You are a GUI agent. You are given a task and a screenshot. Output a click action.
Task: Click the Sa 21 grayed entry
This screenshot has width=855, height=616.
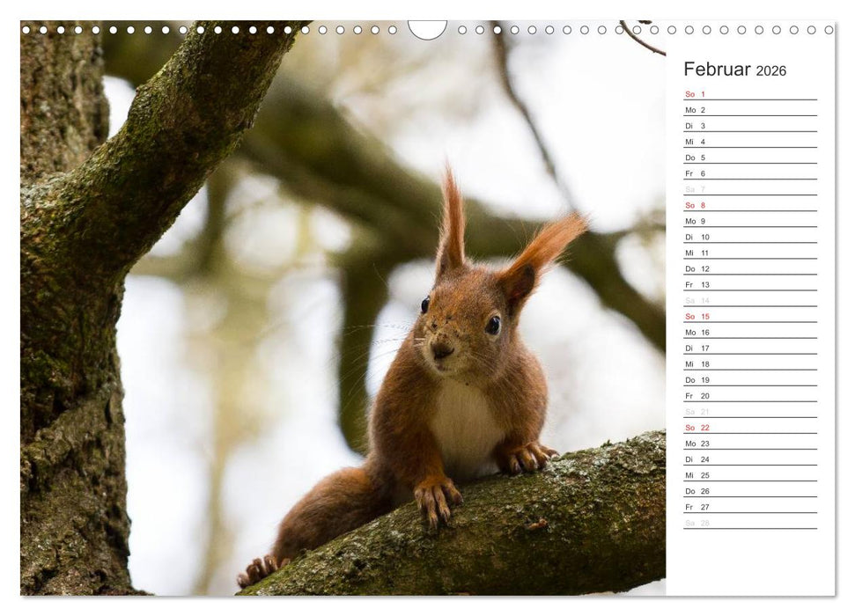click(x=696, y=412)
